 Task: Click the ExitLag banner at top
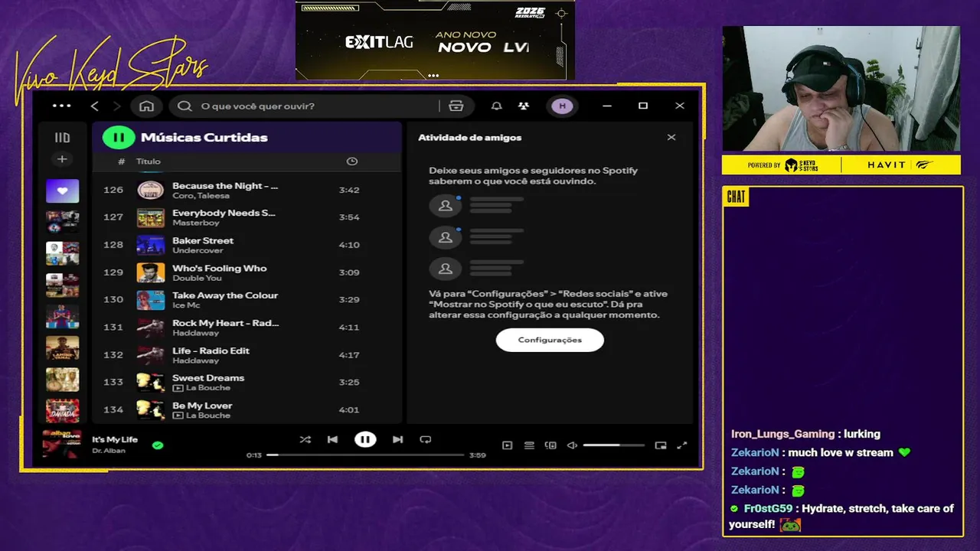[x=435, y=40]
